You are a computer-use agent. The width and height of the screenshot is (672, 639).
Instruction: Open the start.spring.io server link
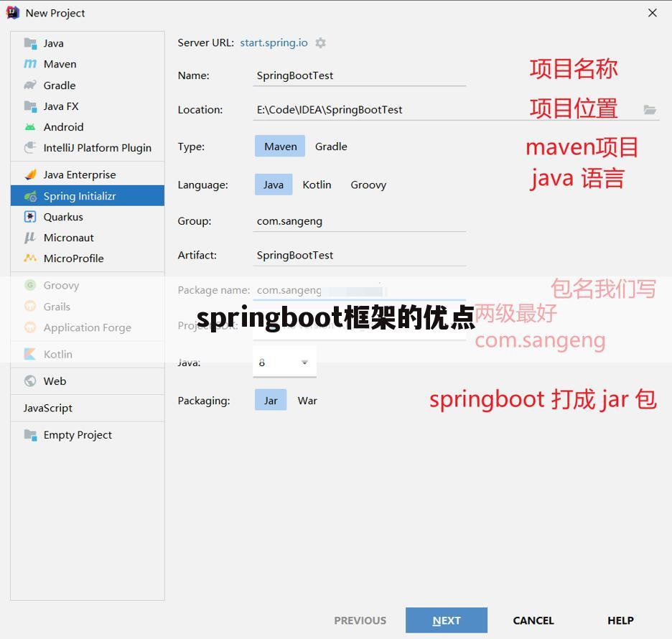coord(274,42)
